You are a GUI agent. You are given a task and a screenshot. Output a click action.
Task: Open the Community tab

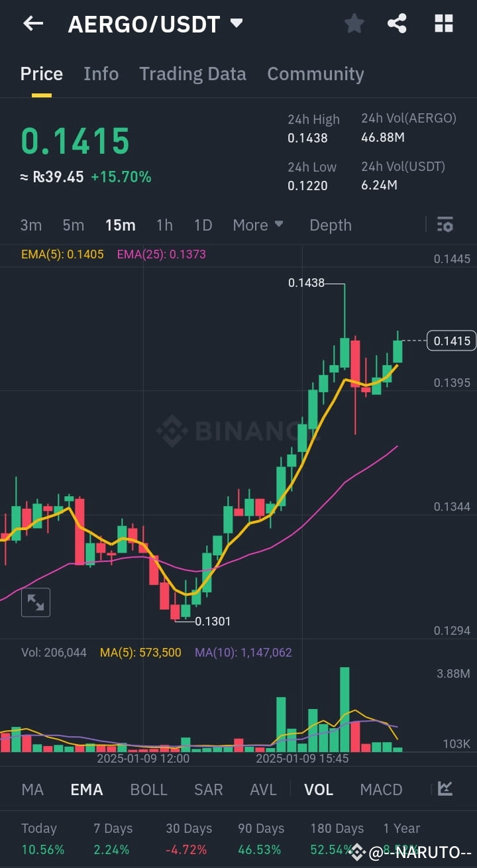(x=315, y=74)
